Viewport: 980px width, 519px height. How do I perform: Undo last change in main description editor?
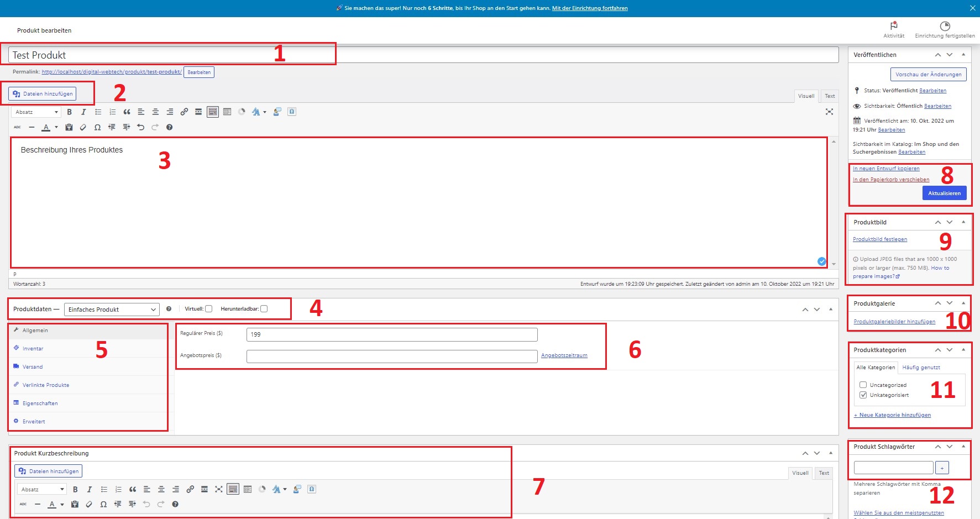140,127
